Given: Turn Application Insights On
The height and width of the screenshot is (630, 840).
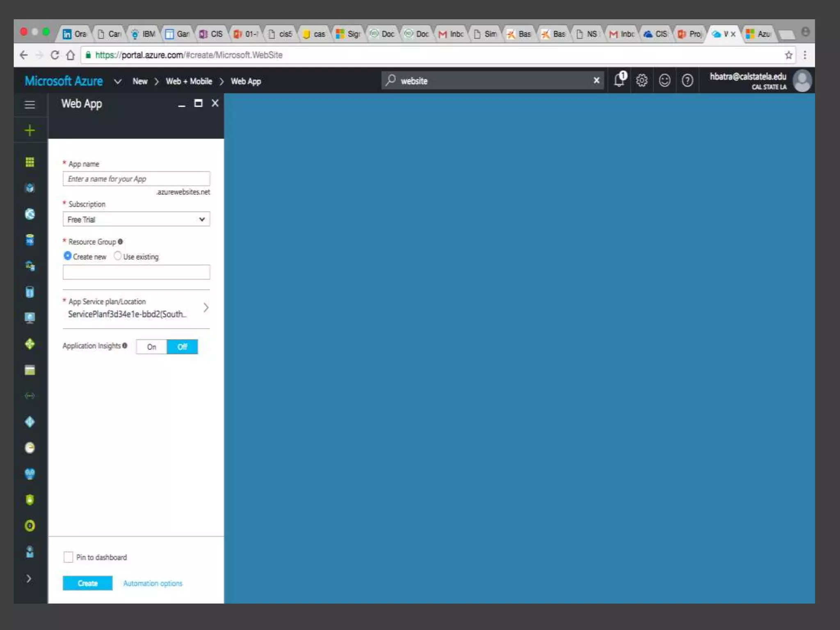Looking at the screenshot, I should pos(151,347).
